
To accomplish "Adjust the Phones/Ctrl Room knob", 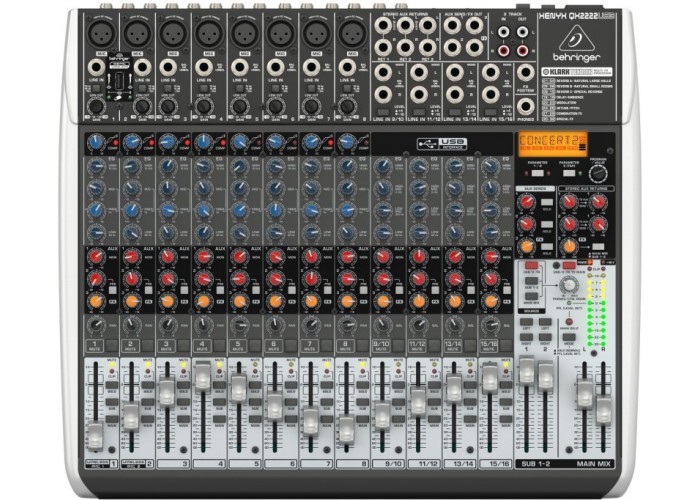I will (x=568, y=285).
